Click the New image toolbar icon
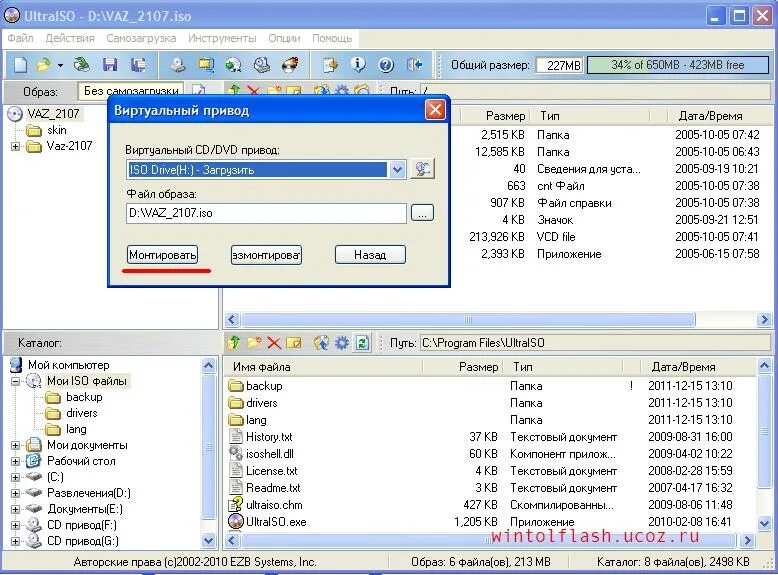Viewport: 778px width, 575px height. click(20, 64)
